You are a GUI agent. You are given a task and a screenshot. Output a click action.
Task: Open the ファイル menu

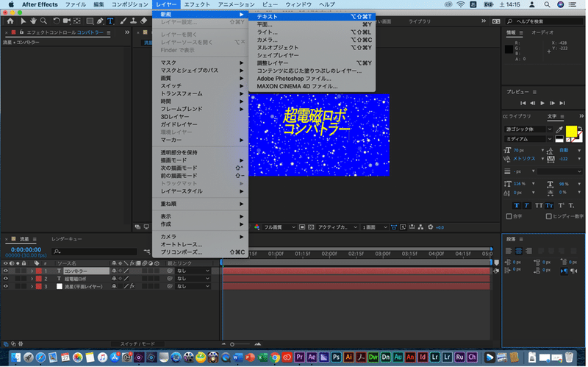[76, 4]
